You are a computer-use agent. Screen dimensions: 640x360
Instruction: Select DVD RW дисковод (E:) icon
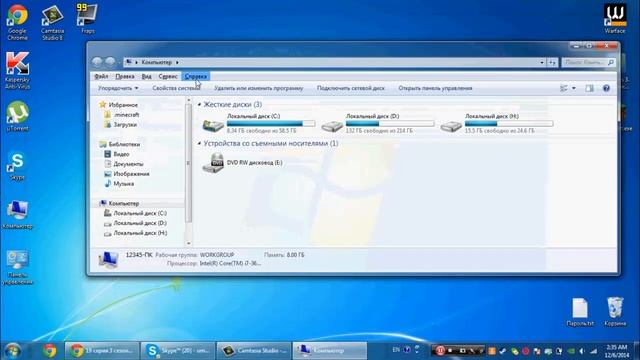[213, 163]
